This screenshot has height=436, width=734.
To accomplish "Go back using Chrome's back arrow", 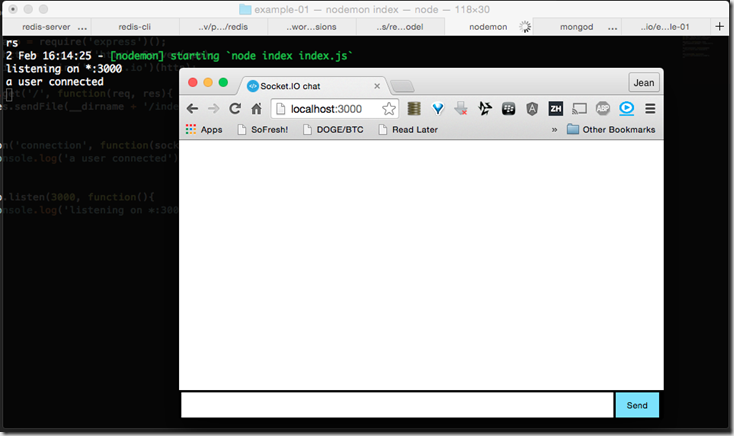I will point(192,109).
